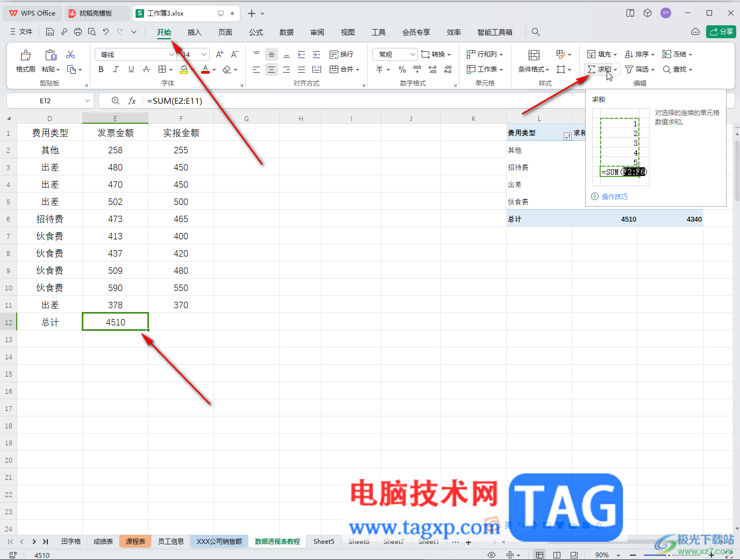Undo the last action

(106, 32)
